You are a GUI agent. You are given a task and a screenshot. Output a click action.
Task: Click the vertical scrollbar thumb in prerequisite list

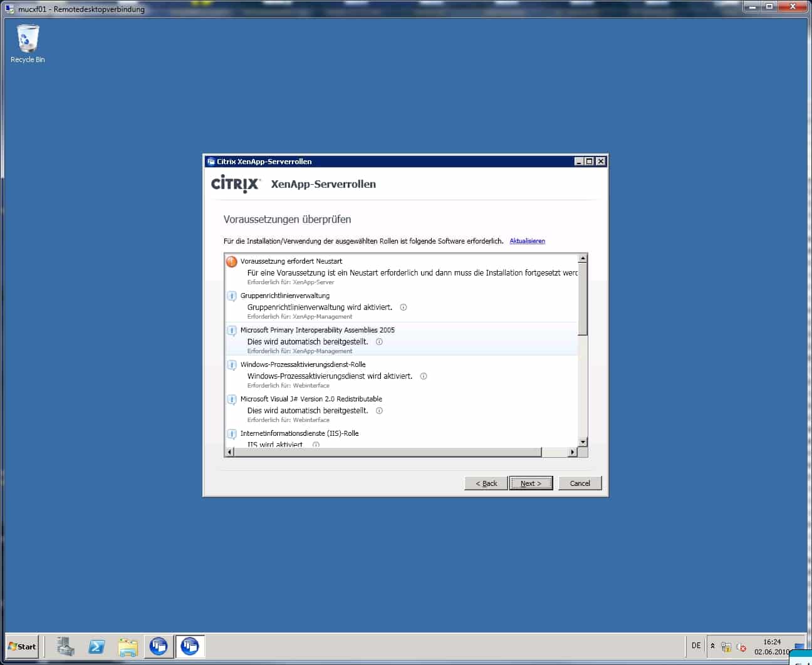[x=583, y=299]
